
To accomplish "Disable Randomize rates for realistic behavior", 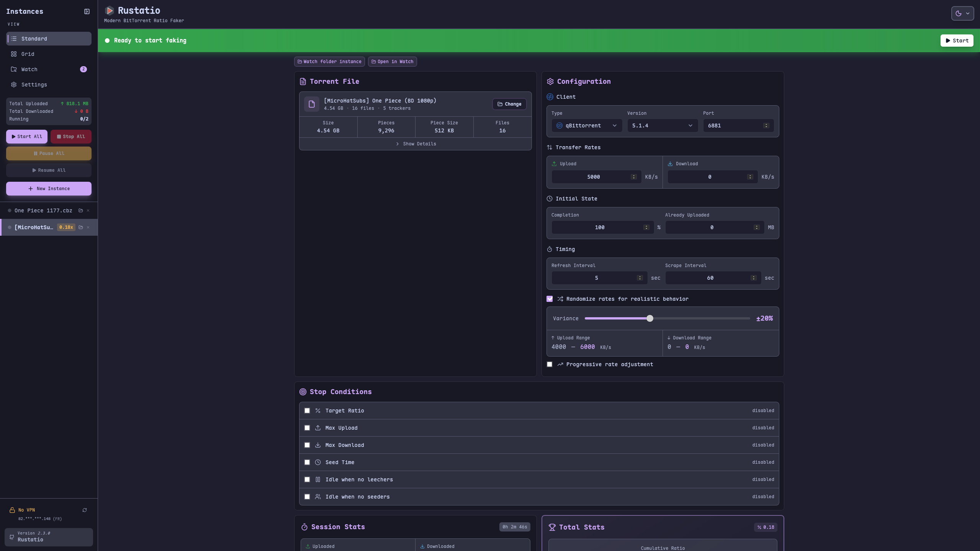I will [550, 299].
